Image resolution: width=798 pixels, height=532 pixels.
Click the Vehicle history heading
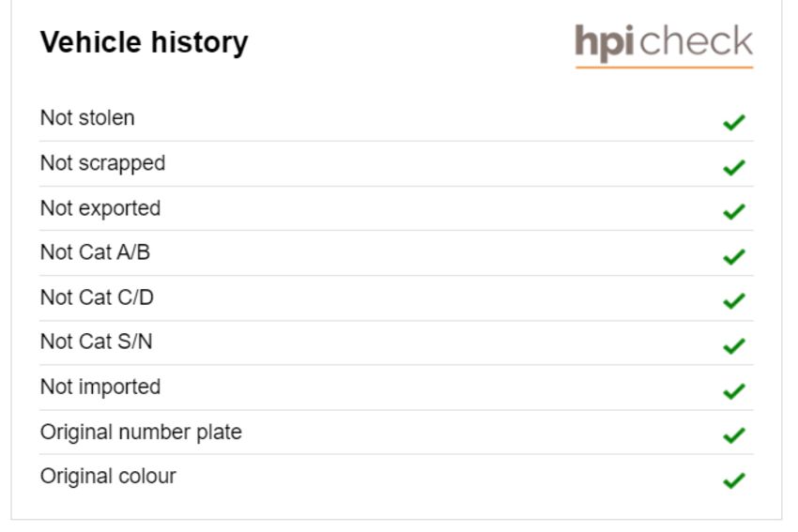(144, 42)
